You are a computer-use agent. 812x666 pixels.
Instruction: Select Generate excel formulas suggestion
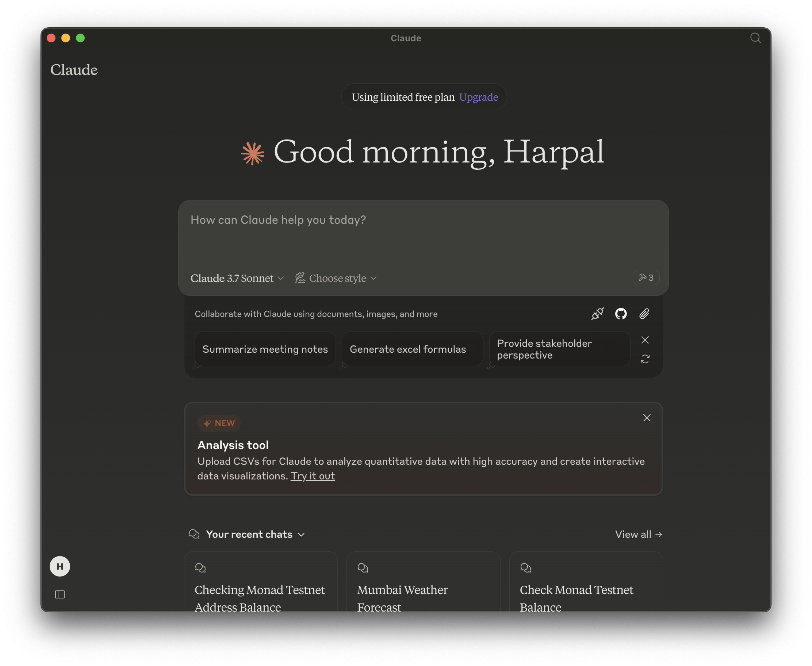(x=408, y=349)
